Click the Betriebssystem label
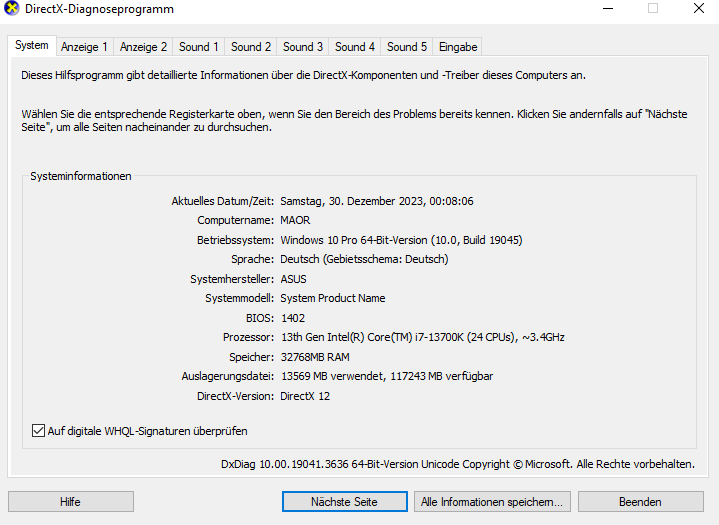The width and height of the screenshot is (719, 525). coord(235,240)
